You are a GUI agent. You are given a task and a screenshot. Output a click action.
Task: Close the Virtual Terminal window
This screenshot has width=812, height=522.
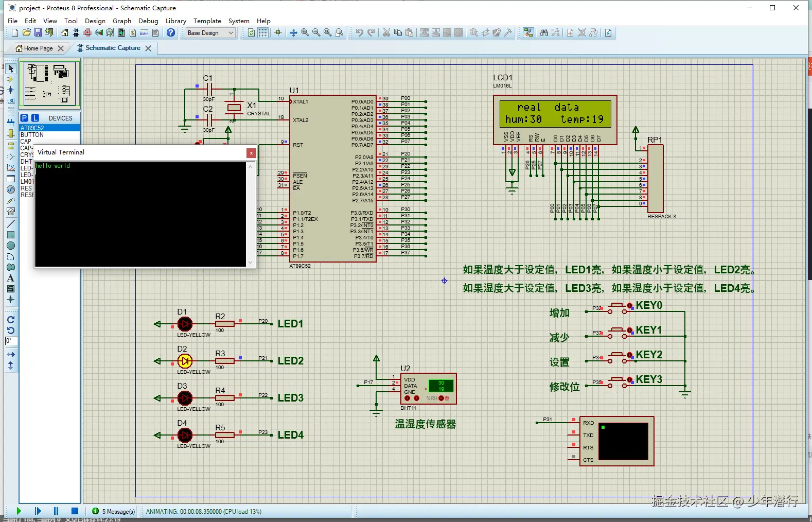pyautogui.click(x=251, y=153)
